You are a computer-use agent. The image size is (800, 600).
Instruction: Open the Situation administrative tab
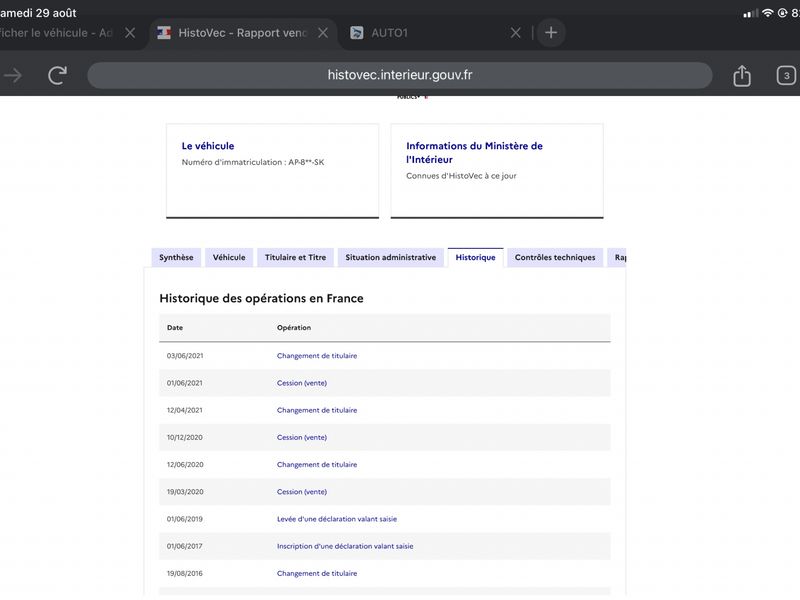pos(390,258)
